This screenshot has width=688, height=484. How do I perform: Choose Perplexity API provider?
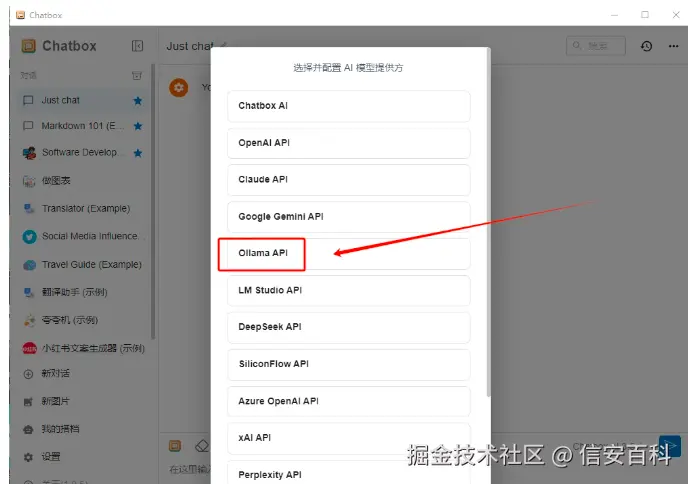pyautogui.click(x=348, y=472)
